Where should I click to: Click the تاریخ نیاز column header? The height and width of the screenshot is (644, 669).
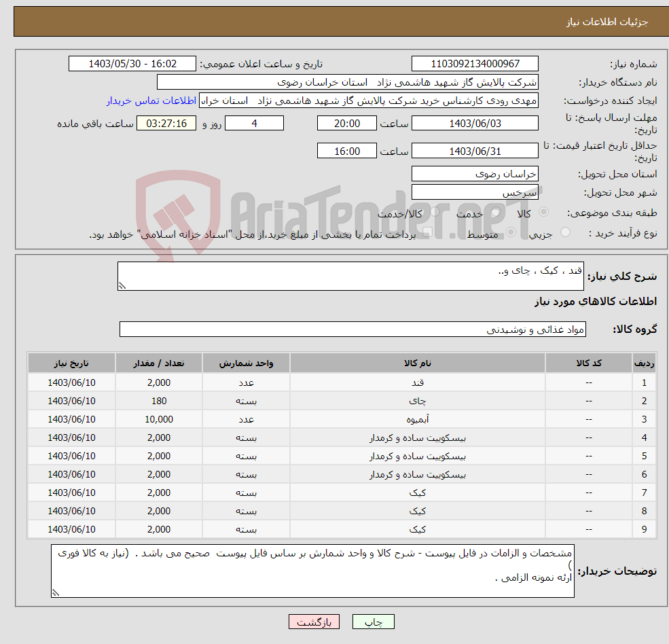[72, 363]
